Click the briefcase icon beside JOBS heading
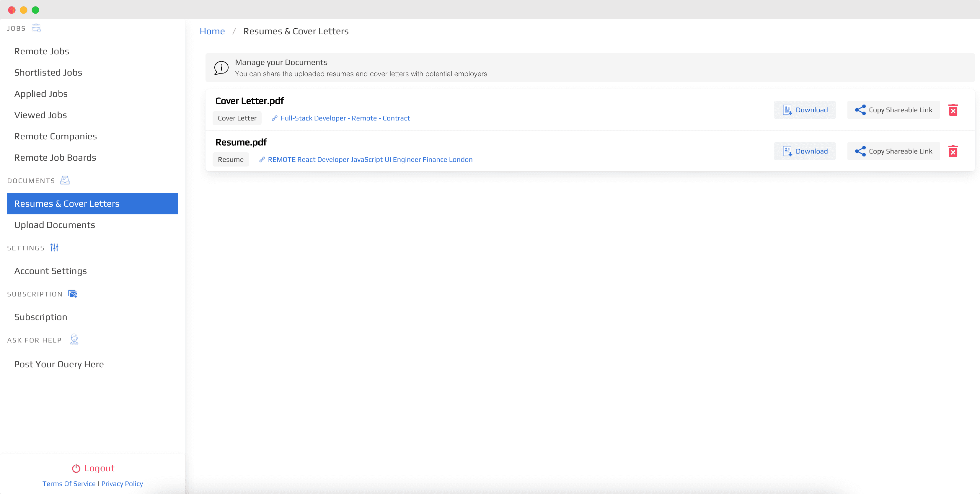Image resolution: width=980 pixels, height=494 pixels. pyautogui.click(x=36, y=28)
